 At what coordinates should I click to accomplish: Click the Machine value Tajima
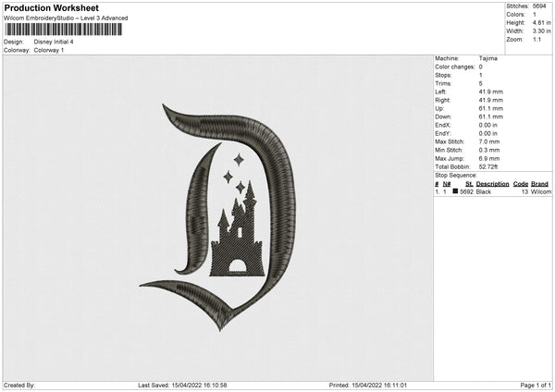point(487,58)
